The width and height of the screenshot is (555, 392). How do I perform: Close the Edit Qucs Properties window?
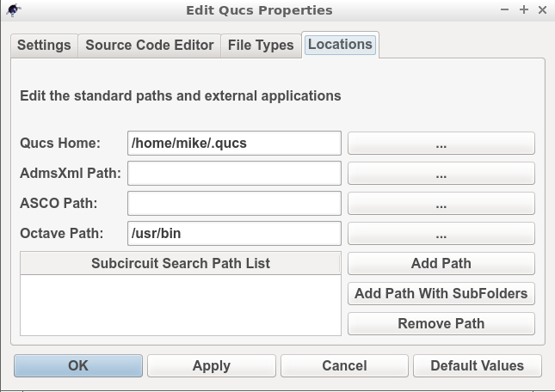point(542,10)
